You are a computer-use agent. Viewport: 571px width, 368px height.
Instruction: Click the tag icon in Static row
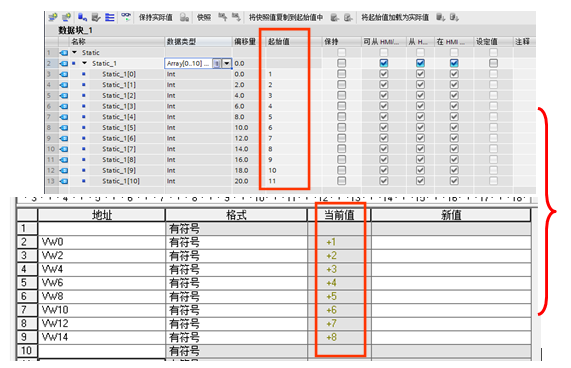(64, 53)
